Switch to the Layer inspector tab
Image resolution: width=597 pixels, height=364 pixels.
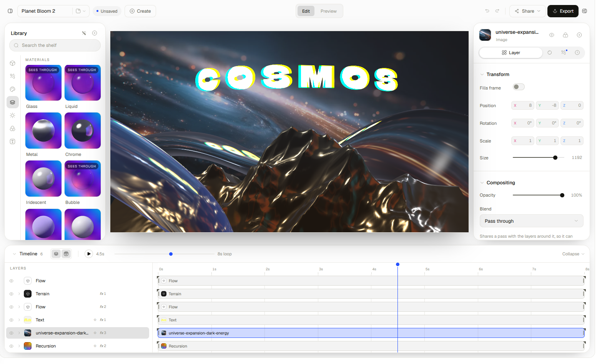pos(511,53)
